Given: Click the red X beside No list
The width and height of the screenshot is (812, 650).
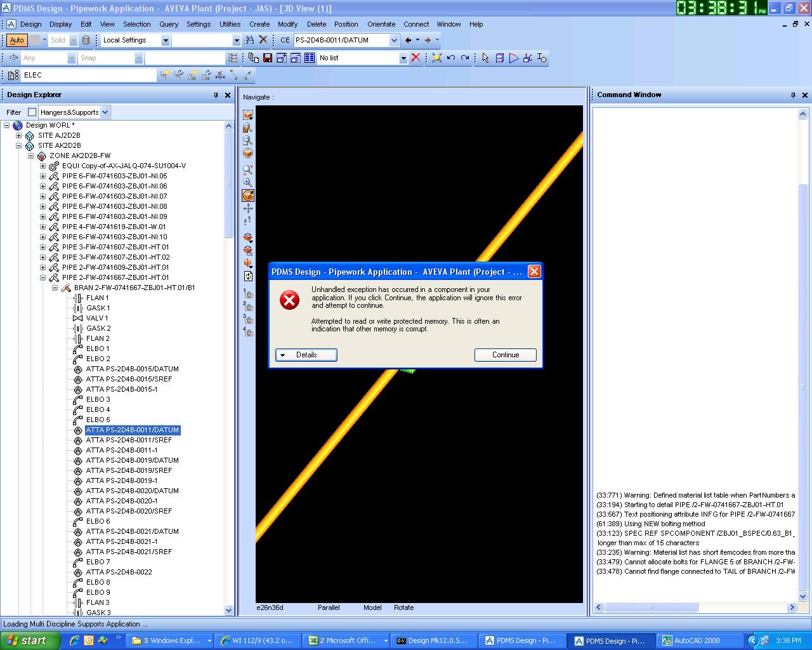Looking at the screenshot, I should 416,58.
